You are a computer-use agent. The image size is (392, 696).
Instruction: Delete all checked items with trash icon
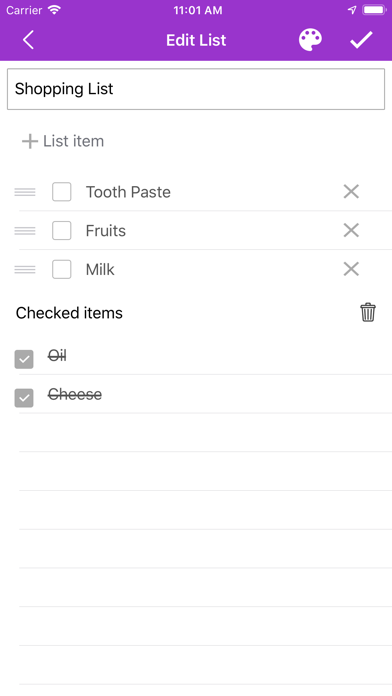[x=368, y=312]
